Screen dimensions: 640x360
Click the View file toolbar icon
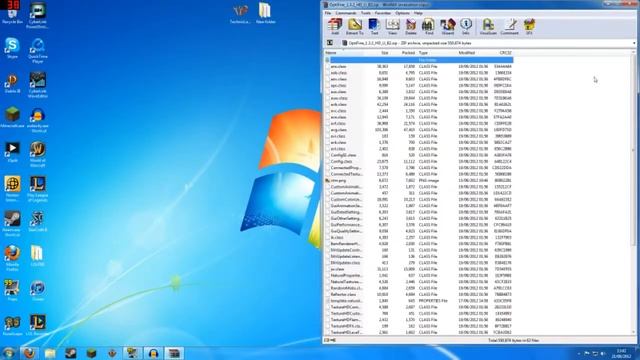pos(393,27)
